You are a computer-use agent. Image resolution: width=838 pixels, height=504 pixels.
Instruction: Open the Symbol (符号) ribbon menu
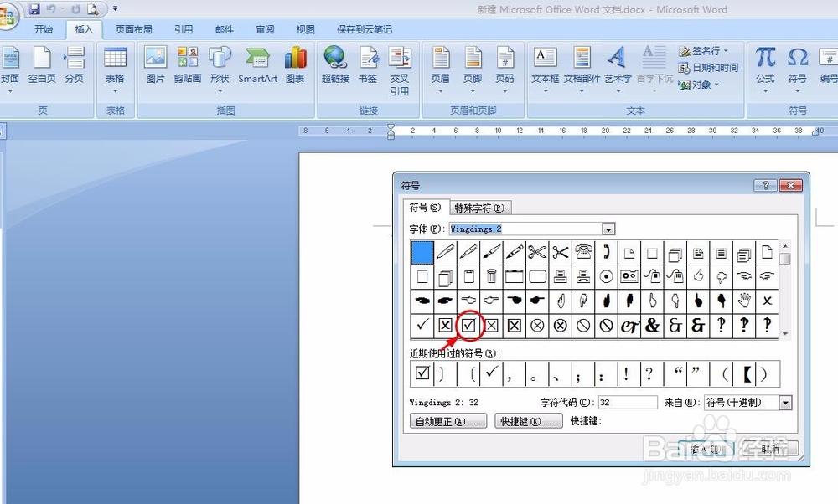point(798,69)
